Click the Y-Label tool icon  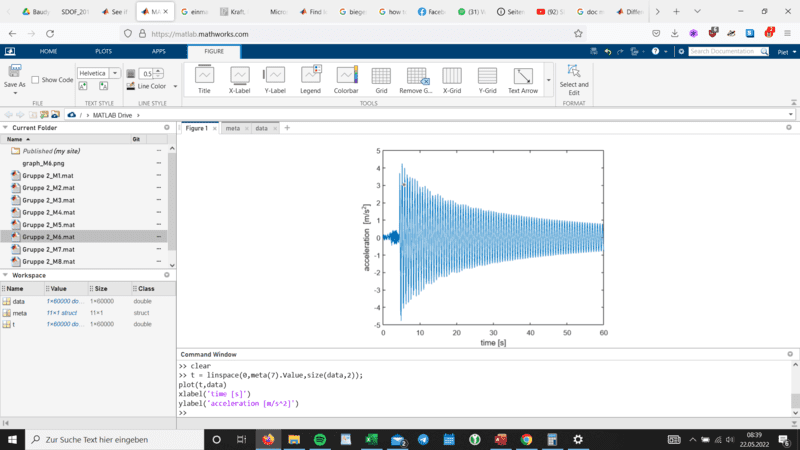pos(274,78)
